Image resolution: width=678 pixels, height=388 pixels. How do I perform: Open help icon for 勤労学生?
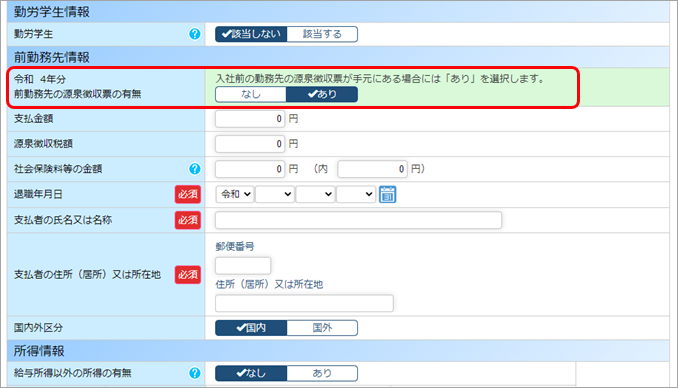pos(195,34)
